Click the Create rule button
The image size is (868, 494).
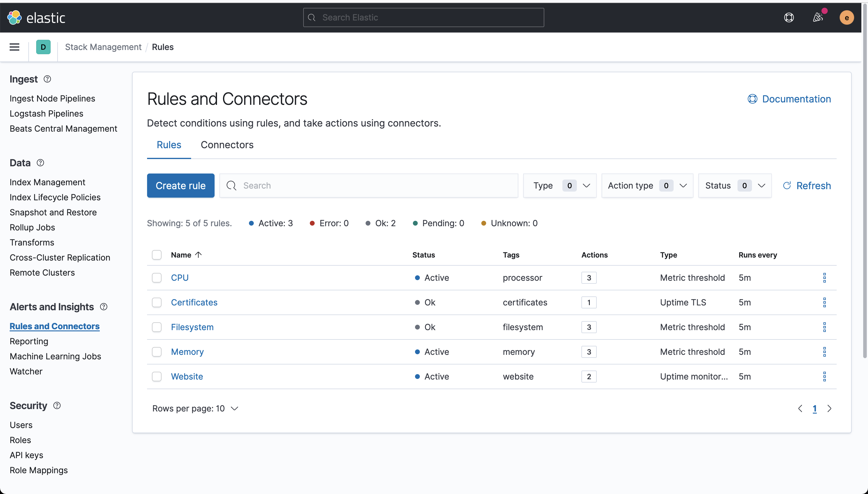(180, 186)
